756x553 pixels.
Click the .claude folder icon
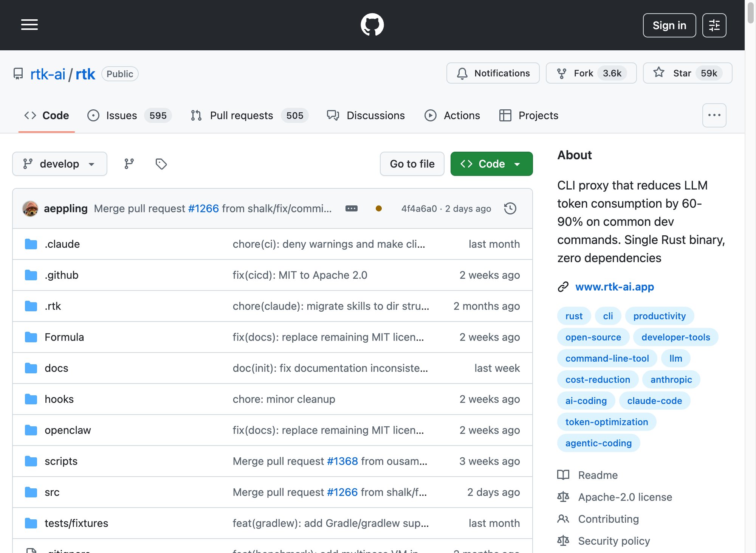(31, 244)
